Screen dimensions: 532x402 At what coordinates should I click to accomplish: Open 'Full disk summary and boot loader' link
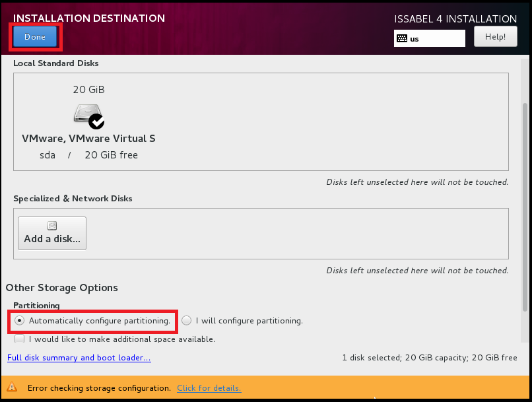pyautogui.click(x=79, y=358)
